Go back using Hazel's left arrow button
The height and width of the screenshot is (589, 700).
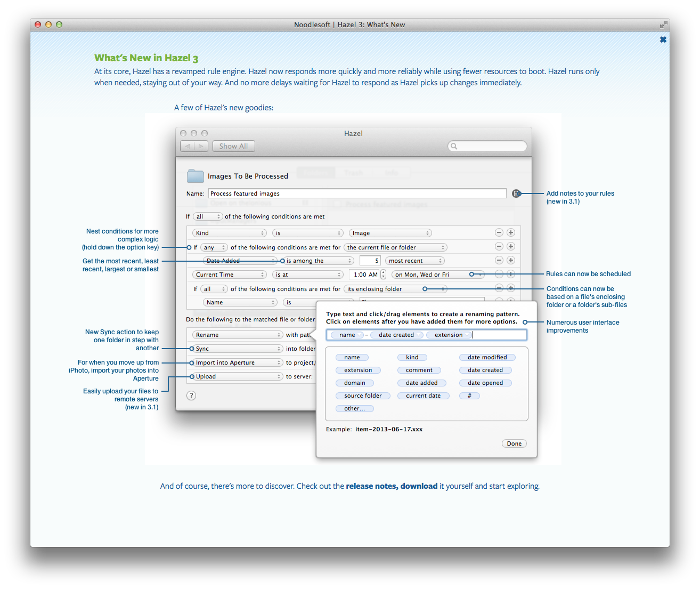tap(187, 146)
